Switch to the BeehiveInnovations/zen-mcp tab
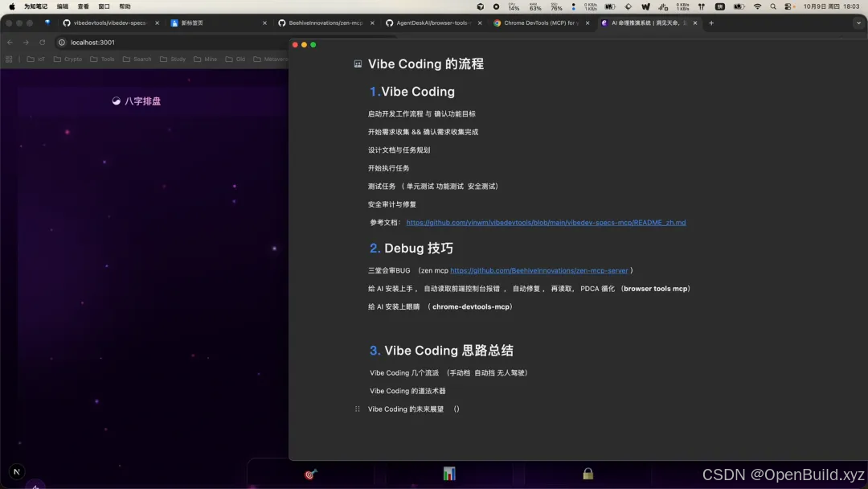 (325, 23)
